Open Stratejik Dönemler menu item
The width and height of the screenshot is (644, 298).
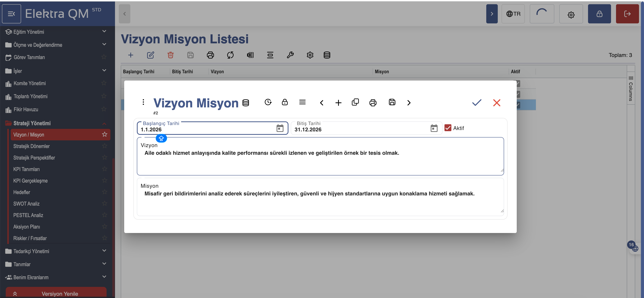pos(31,146)
